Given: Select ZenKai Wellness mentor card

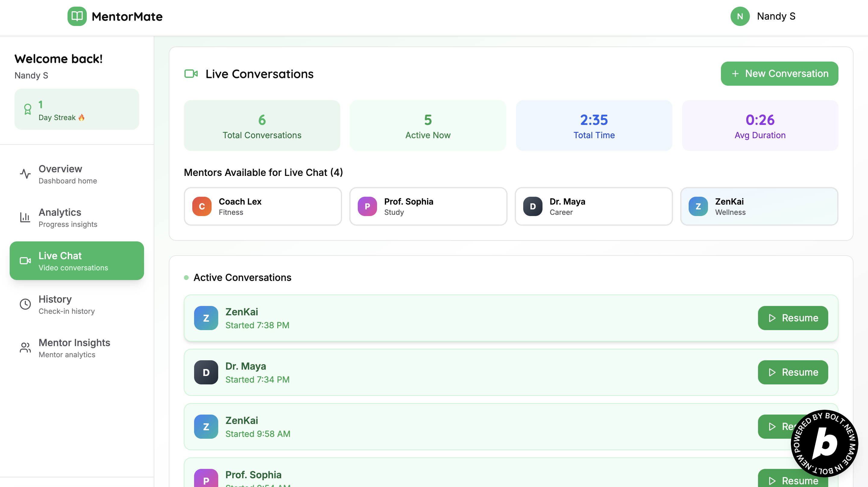Looking at the screenshot, I should (759, 206).
